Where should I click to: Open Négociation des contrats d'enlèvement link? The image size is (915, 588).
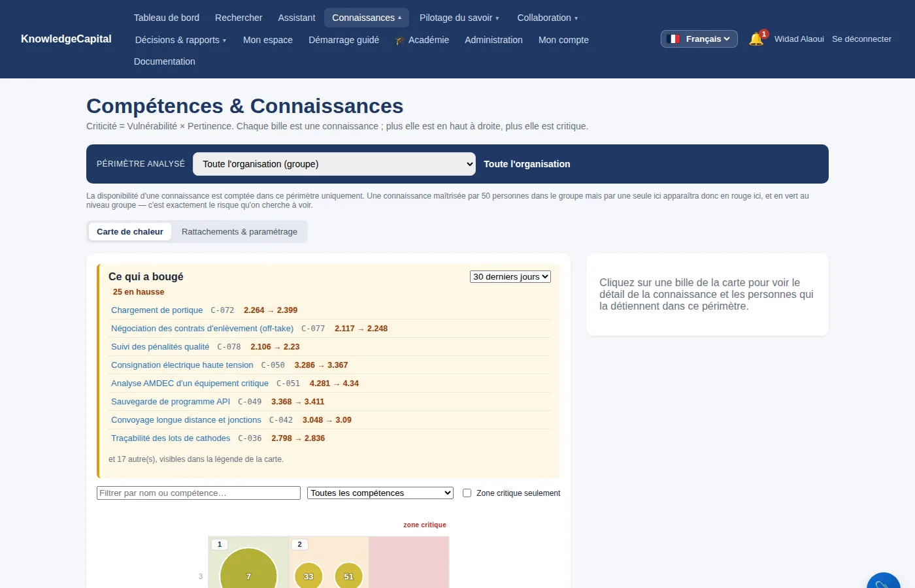202,329
